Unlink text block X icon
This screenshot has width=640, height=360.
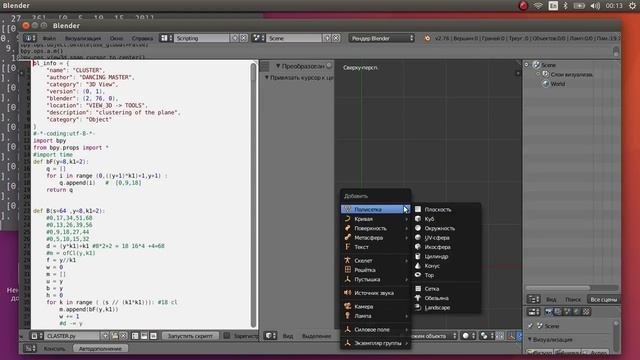[x=123, y=336]
